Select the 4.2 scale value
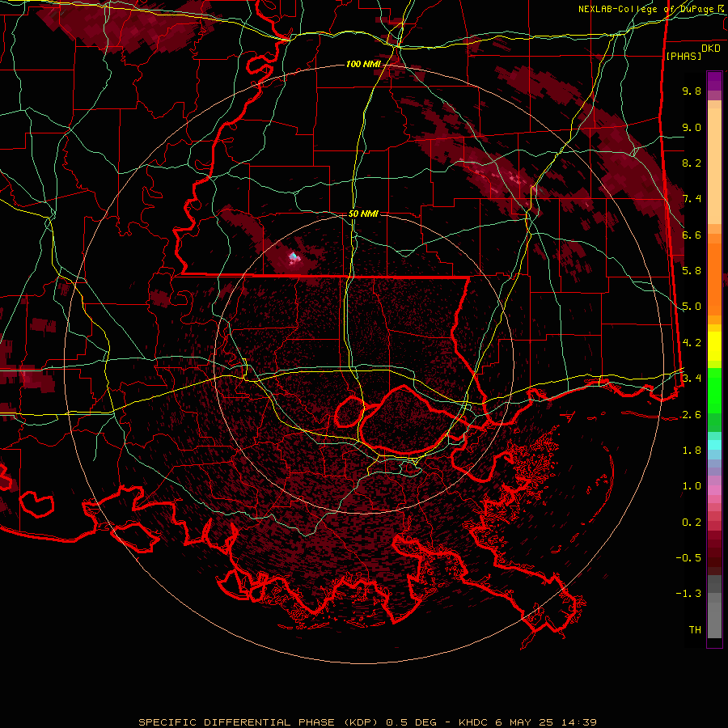728x728 pixels. click(692, 343)
